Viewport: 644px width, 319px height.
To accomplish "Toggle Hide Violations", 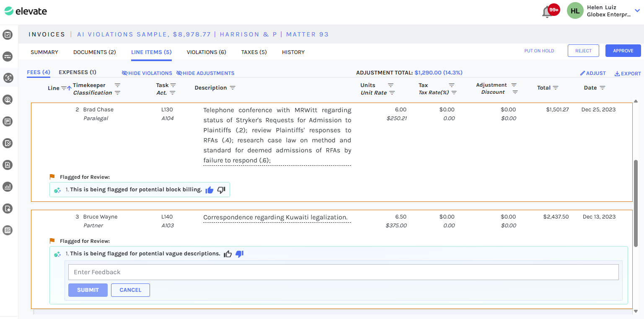I will (x=147, y=73).
